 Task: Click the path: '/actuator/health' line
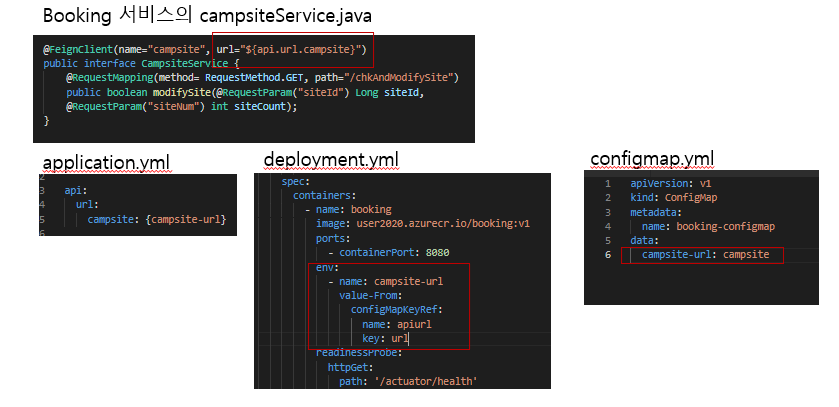(408, 382)
